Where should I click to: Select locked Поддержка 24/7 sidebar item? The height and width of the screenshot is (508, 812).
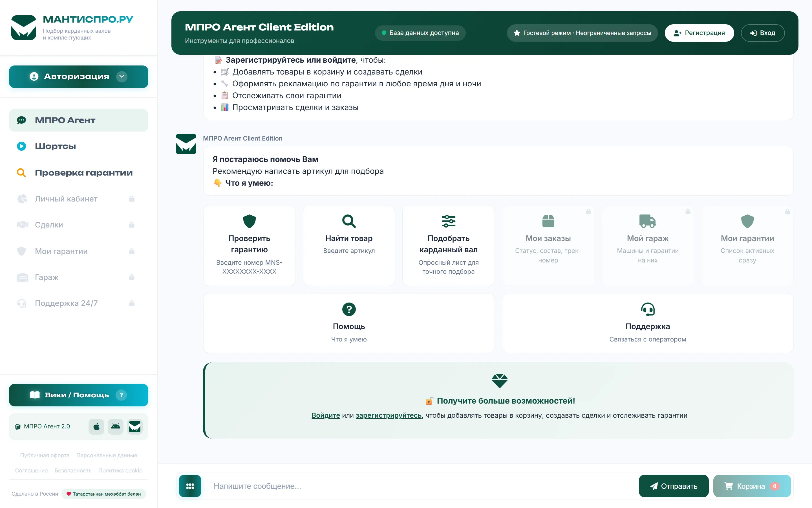click(x=78, y=303)
